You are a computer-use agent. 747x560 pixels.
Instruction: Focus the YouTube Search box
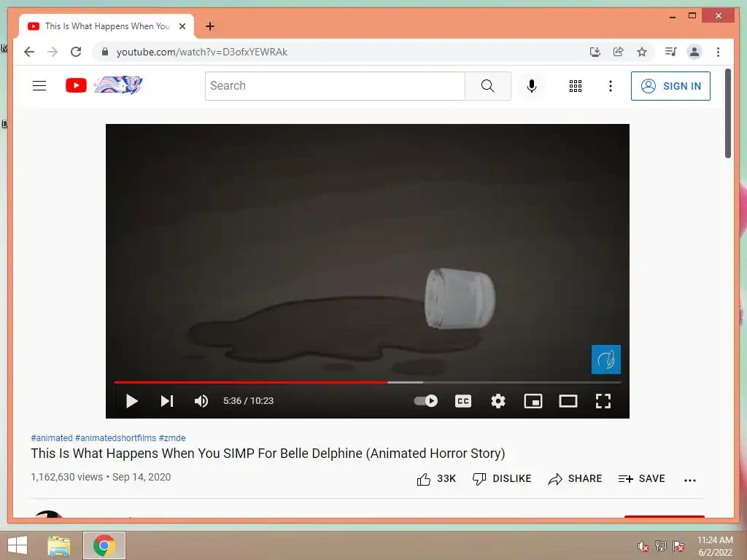click(335, 86)
